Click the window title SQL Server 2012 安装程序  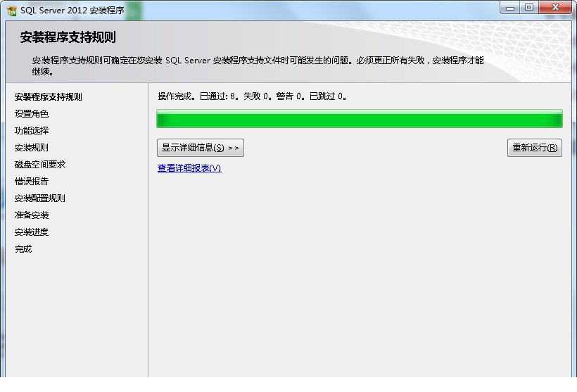coord(72,11)
